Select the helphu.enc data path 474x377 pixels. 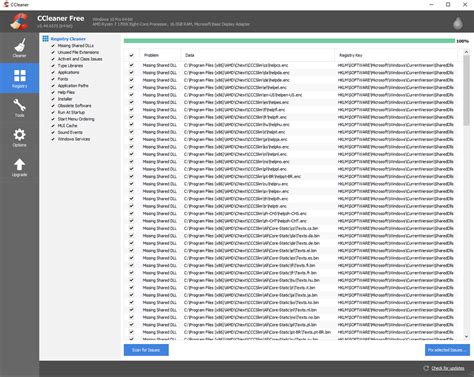pos(237,124)
